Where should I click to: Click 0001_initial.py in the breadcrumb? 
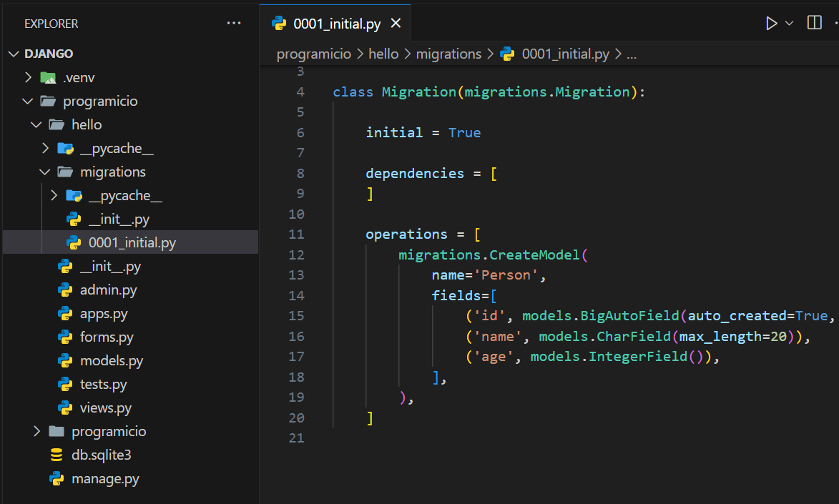pyautogui.click(x=565, y=54)
